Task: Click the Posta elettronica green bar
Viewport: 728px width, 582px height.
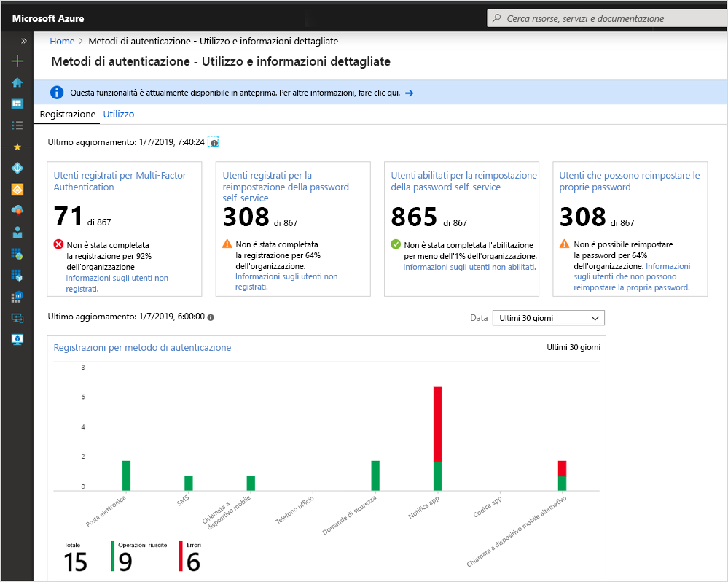Action: [126, 476]
